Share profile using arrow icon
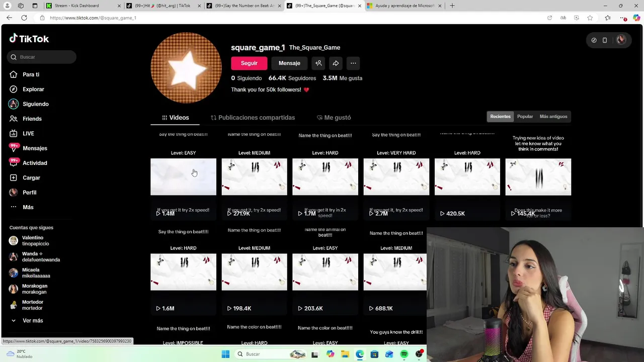Viewport: 644px width, 362px height. (x=336, y=63)
